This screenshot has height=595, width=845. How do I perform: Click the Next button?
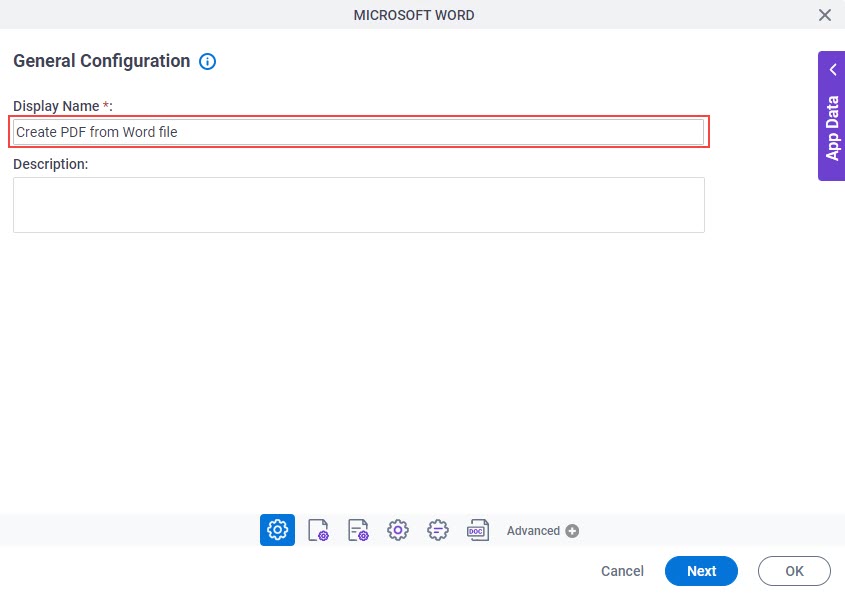point(701,571)
